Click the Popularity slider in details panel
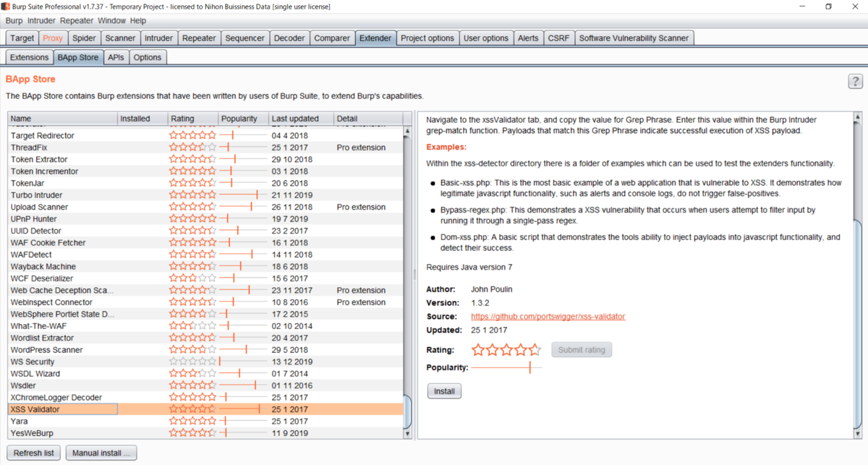The width and height of the screenshot is (868, 465). click(506, 367)
